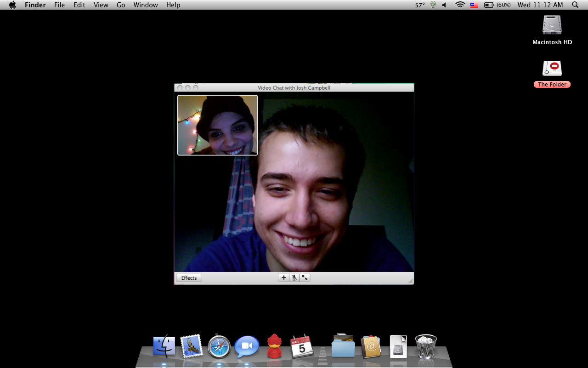
Task: Open the Window menu
Action: [146, 5]
